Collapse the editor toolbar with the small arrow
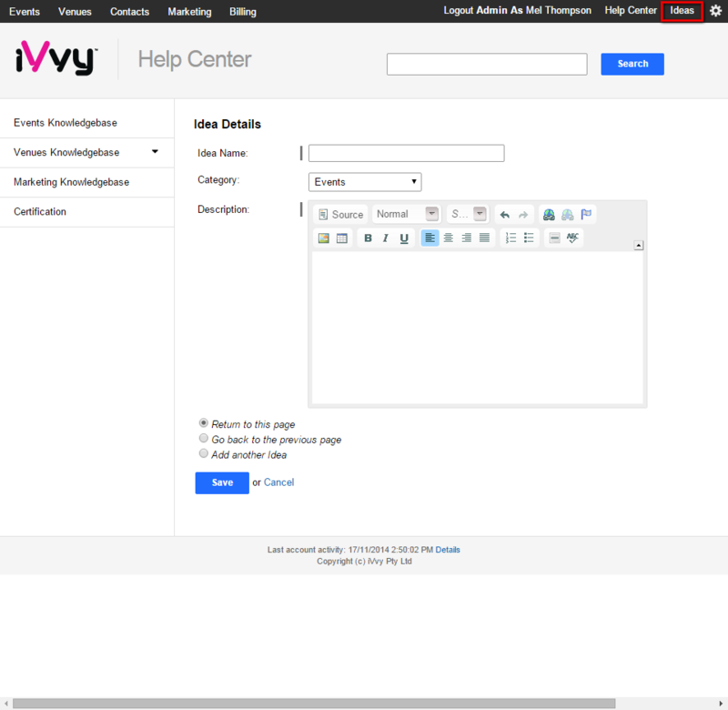The image size is (728, 710). (x=639, y=246)
